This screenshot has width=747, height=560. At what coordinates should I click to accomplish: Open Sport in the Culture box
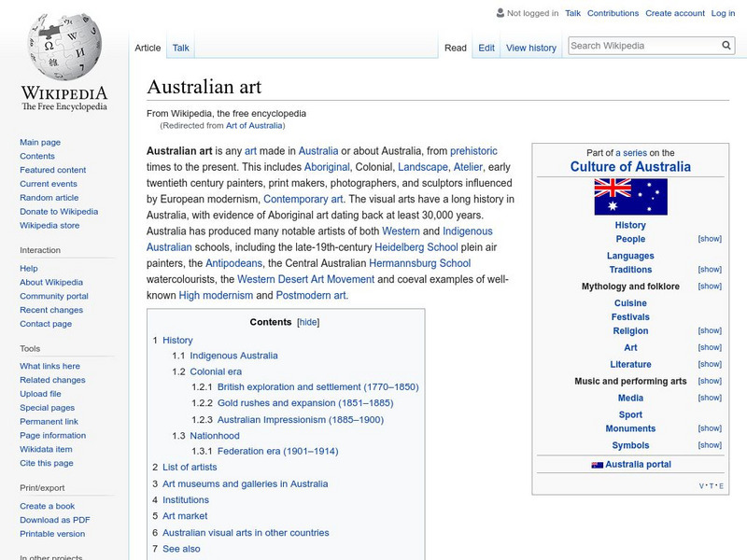(630, 414)
